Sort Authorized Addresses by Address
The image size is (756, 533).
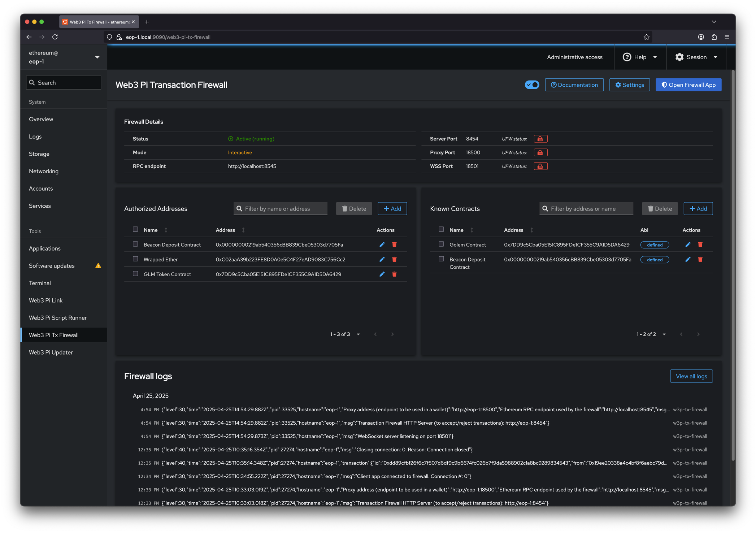[x=243, y=230]
